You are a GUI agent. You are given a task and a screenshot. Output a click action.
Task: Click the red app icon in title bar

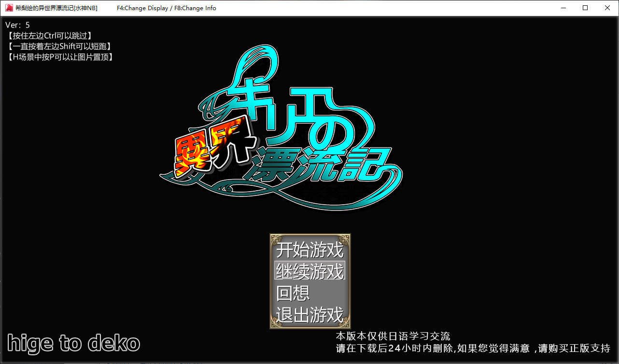pos(9,8)
